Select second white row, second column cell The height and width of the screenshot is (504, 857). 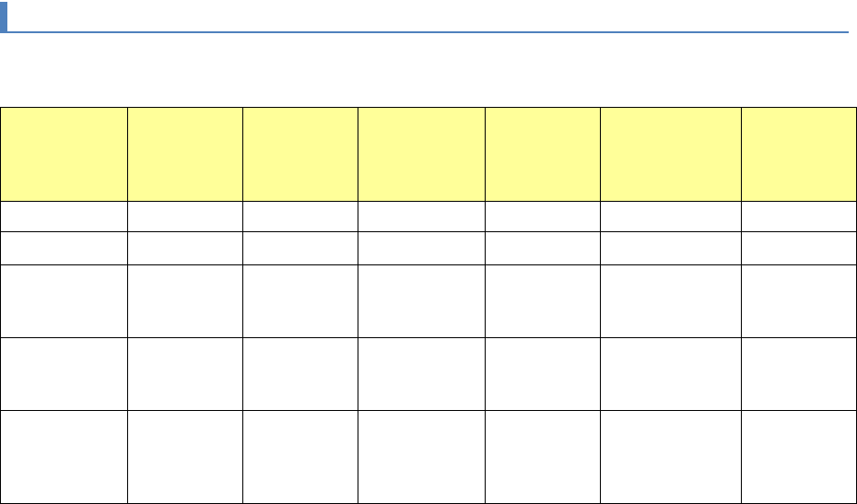(185, 247)
